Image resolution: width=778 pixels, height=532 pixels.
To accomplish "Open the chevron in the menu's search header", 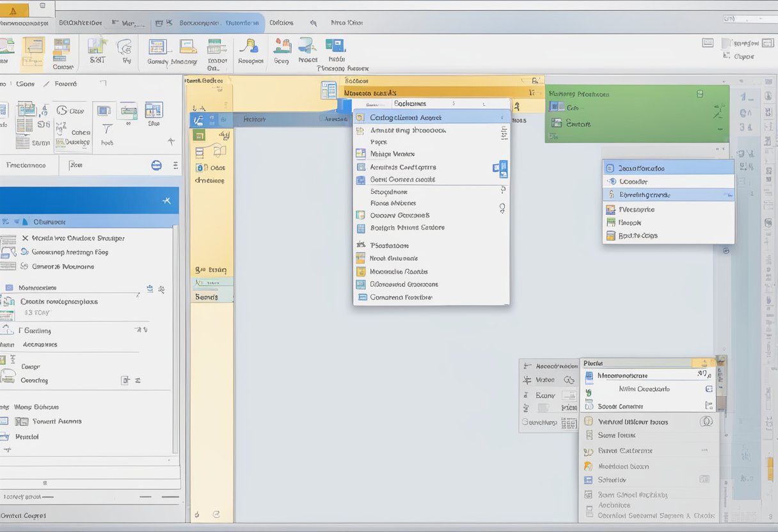I will [x=453, y=103].
